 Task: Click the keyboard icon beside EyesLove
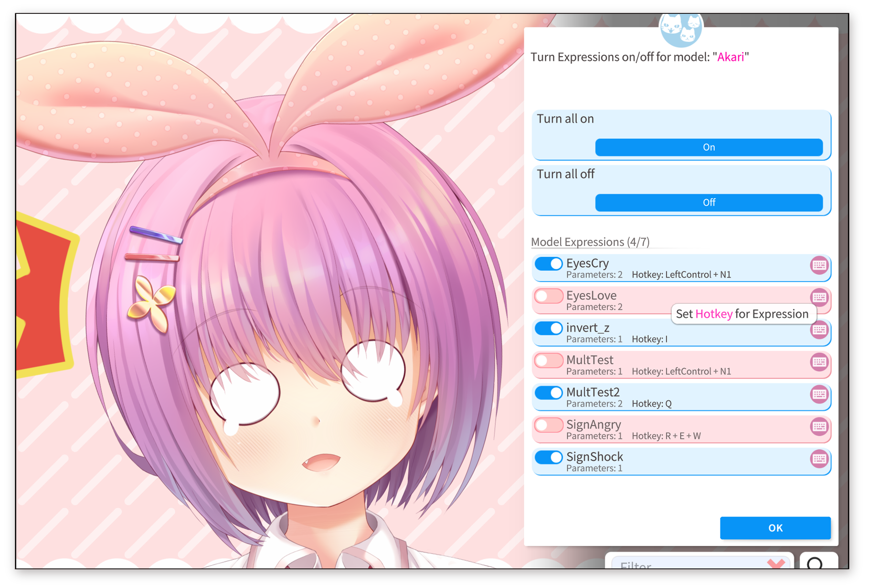tap(819, 298)
